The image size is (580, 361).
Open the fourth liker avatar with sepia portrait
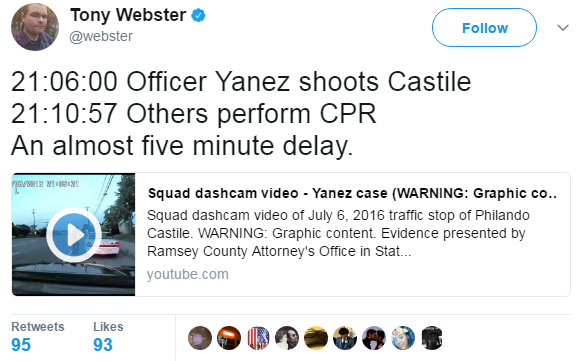point(287,338)
